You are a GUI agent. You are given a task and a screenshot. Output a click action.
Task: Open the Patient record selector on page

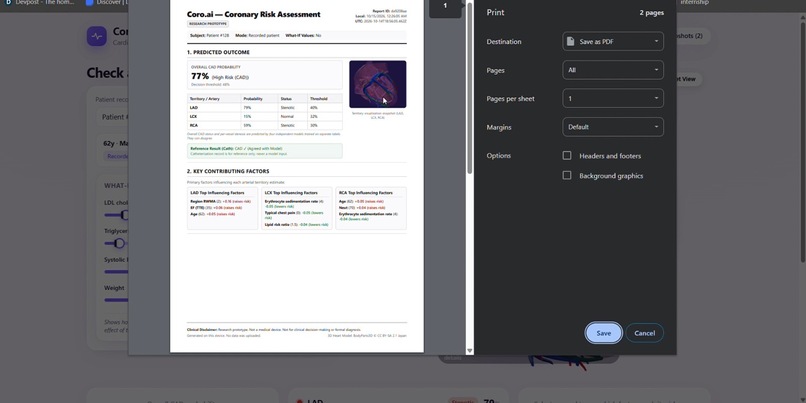click(113, 117)
